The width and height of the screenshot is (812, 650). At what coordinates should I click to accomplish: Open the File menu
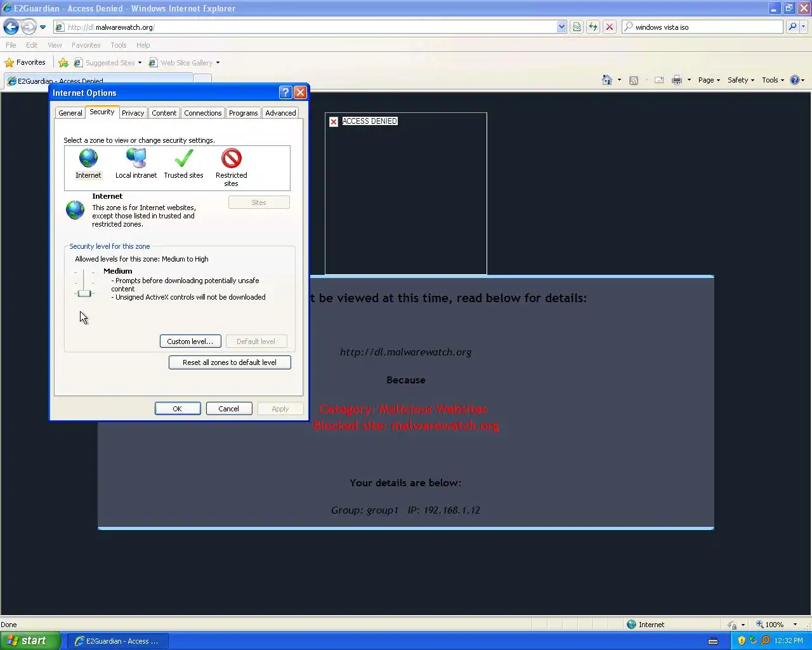point(11,45)
